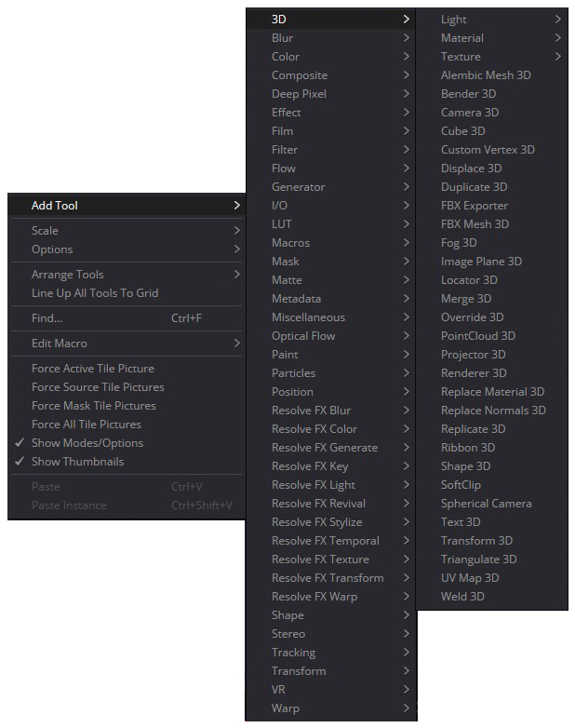Viewport: 575px width, 728px height.
Task: Open the Resolve FX Warp category
Action: (x=331, y=597)
